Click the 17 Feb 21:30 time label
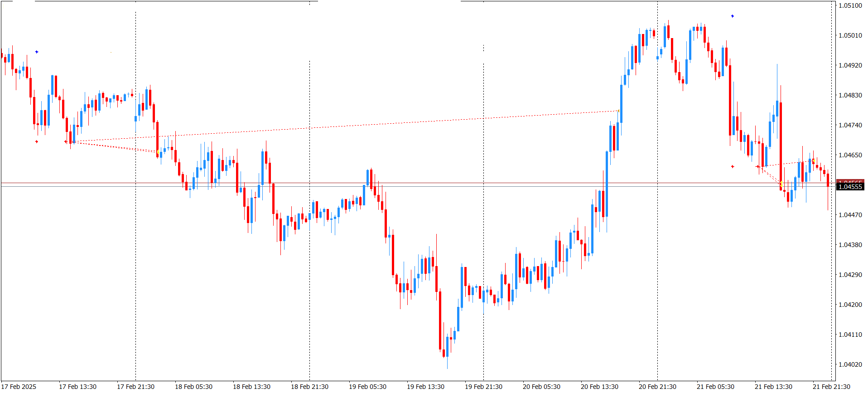868x393 pixels. [x=135, y=387]
